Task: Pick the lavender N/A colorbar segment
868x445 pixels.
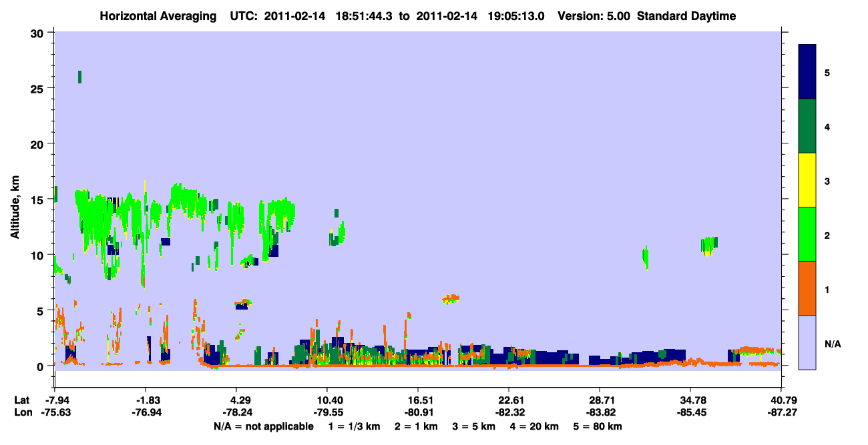Action: [807, 342]
